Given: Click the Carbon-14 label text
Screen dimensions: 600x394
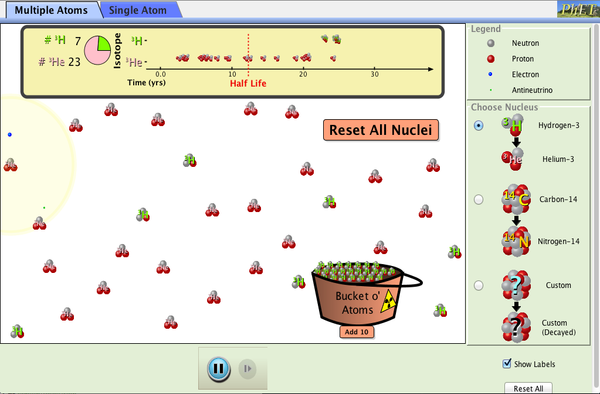Looking at the screenshot, I should pos(558,199).
